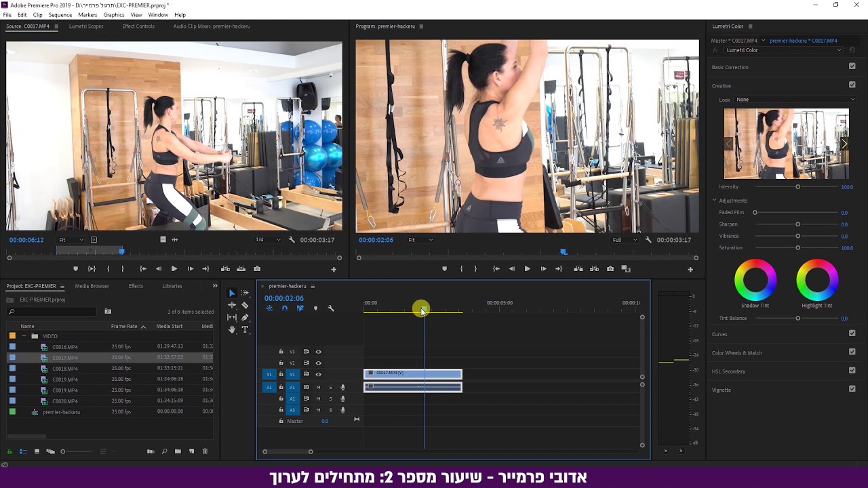Play in Source monitor
The height and width of the screenshot is (488, 868).
pos(174,269)
